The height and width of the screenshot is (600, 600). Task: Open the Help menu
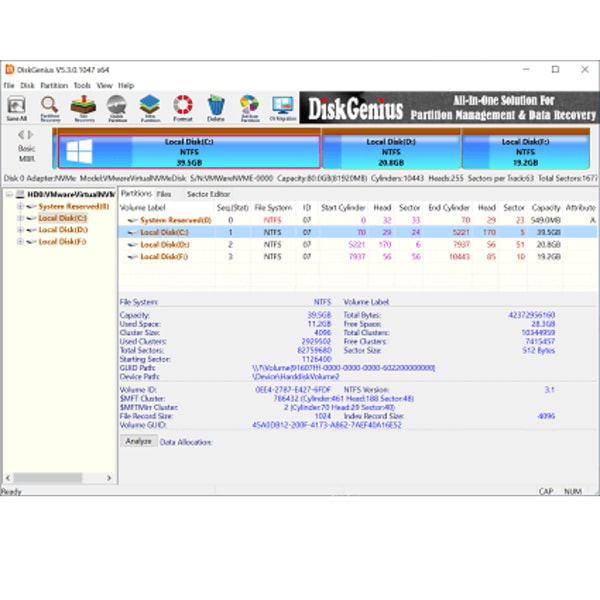click(x=126, y=85)
